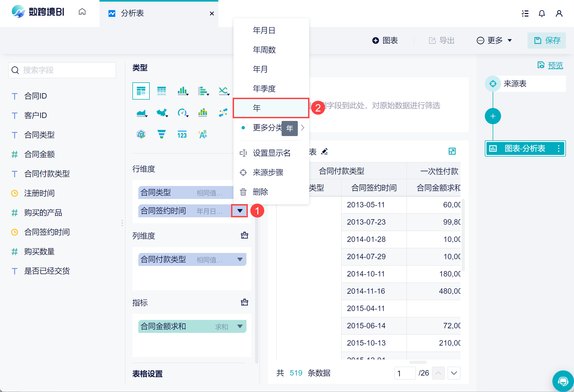Click the 保存 save button
The width and height of the screenshot is (574, 392).
click(547, 40)
